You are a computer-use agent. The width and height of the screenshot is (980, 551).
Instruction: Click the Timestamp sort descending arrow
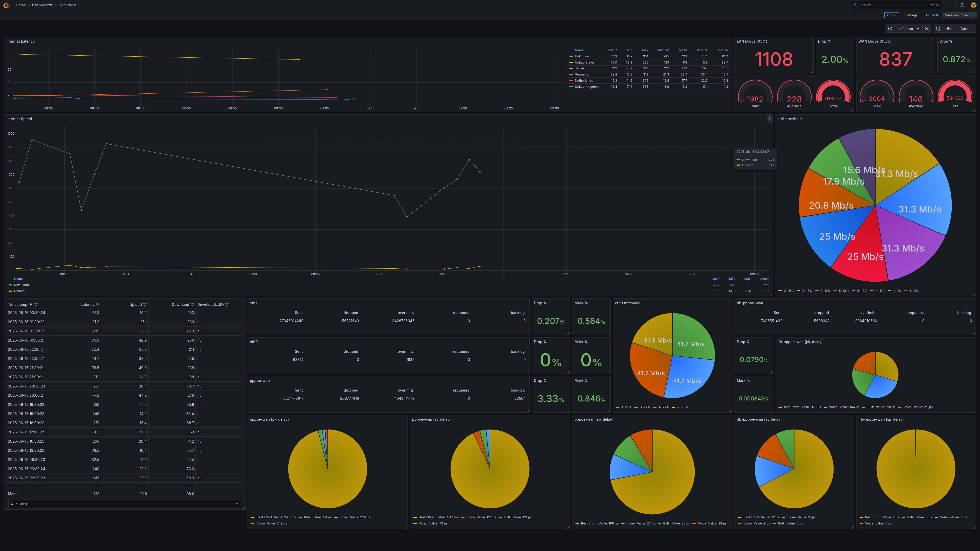[x=31, y=305]
